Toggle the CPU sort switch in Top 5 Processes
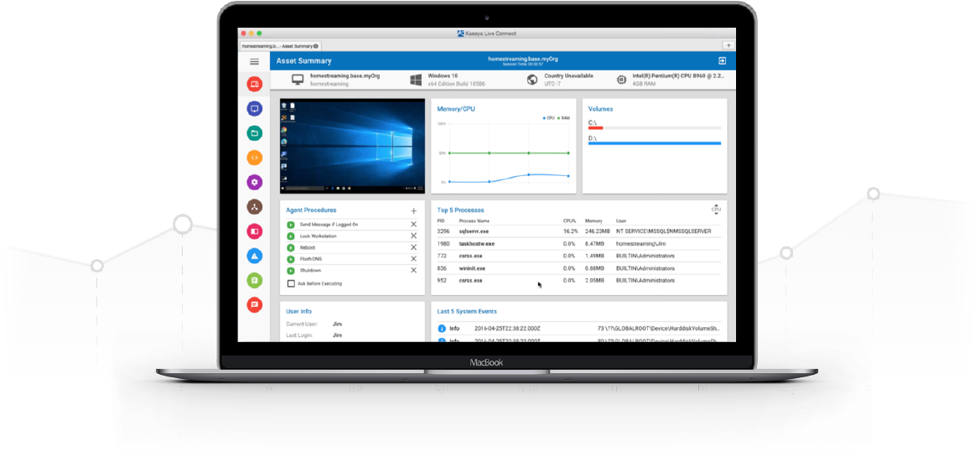The width and height of the screenshot is (980, 462). [x=716, y=210]
